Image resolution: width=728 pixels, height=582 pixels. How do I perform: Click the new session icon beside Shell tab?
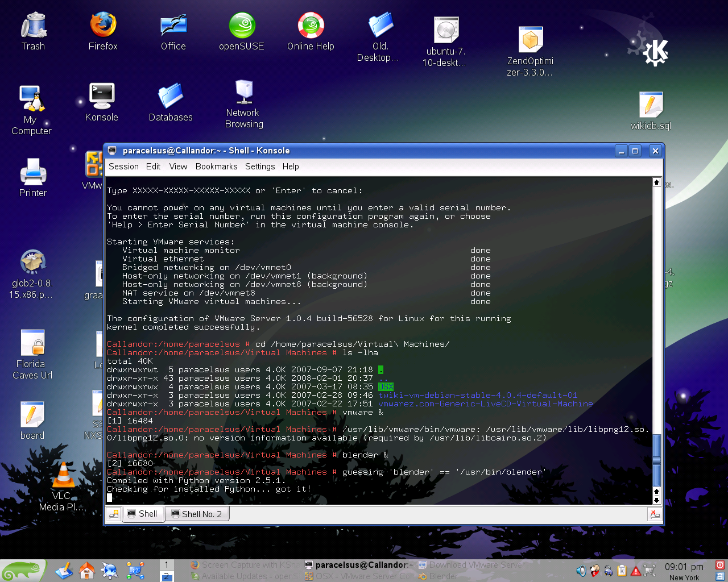point(114,514)
